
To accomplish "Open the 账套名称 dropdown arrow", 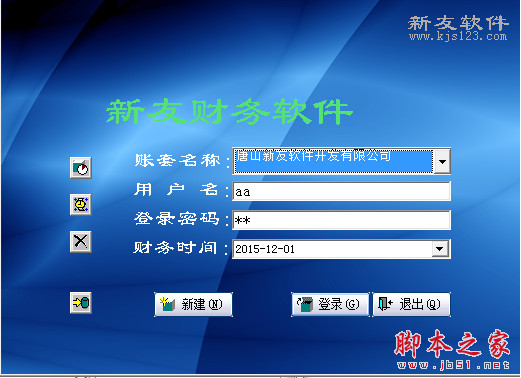I will point(442,161).
